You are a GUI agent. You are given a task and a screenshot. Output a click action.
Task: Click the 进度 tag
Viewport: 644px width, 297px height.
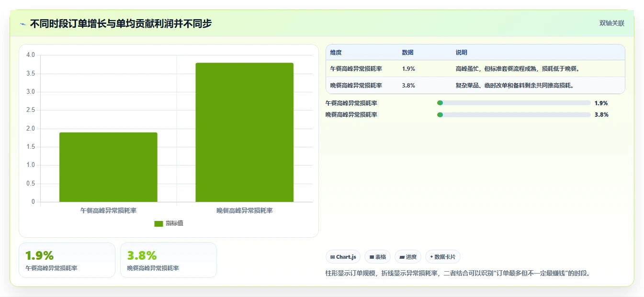click(408, 257)
